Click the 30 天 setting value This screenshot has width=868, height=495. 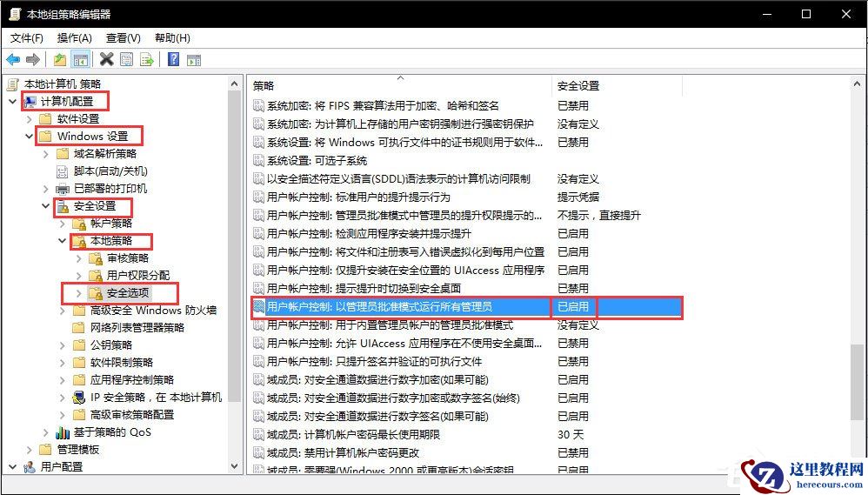[571, 435]
